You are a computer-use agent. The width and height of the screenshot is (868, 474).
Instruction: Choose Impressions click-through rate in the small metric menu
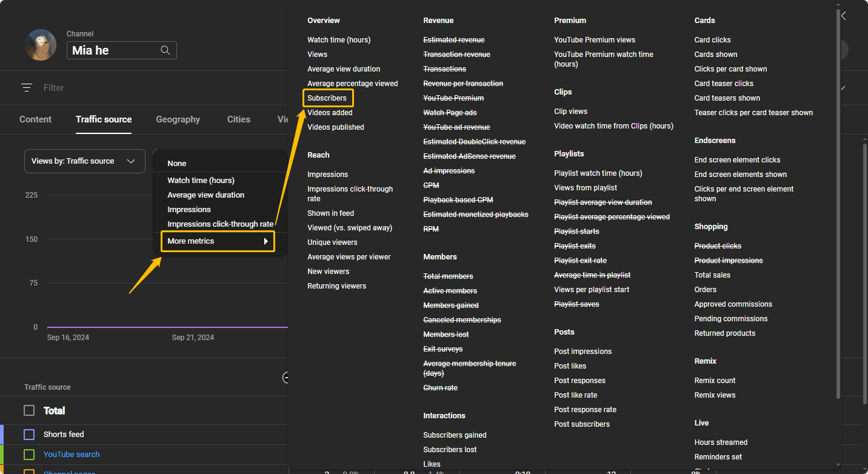point(221,224)
